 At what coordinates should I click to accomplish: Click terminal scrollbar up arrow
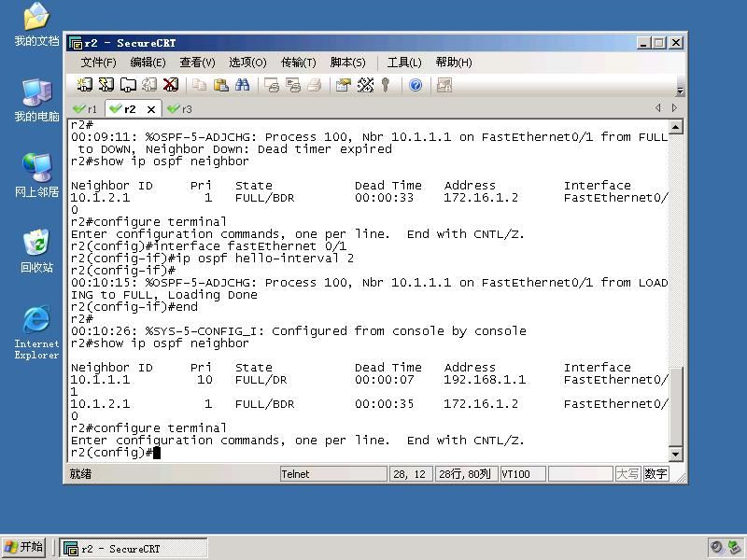click(x=675, y=127)
